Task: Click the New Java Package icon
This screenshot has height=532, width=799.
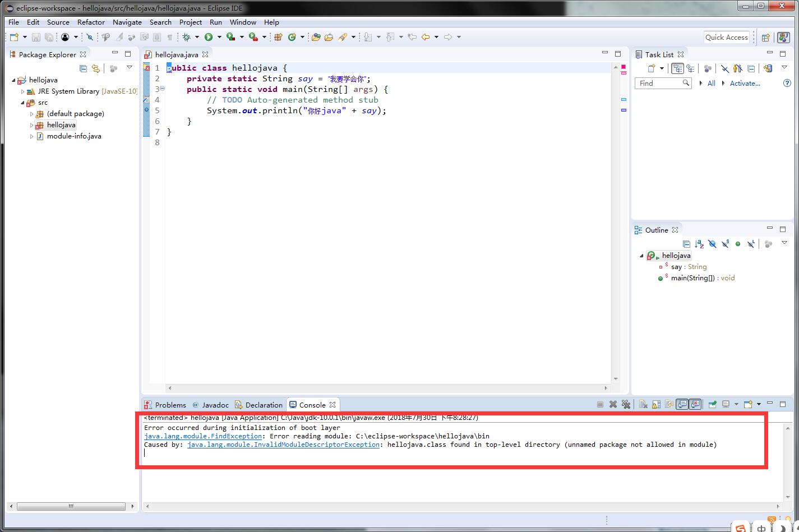Action: (278, 37)
